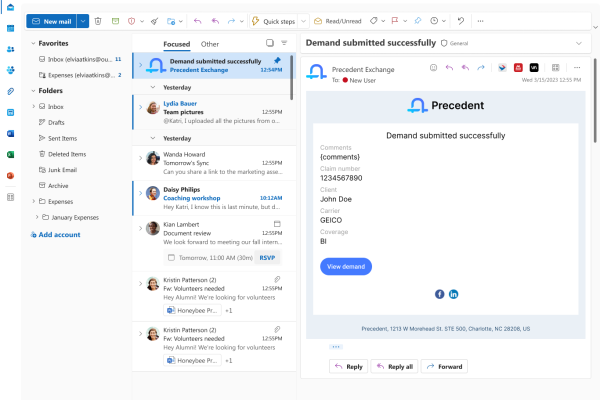Open the Filter menu in the message list
This screenshot has width=600, height=400.
284,43
